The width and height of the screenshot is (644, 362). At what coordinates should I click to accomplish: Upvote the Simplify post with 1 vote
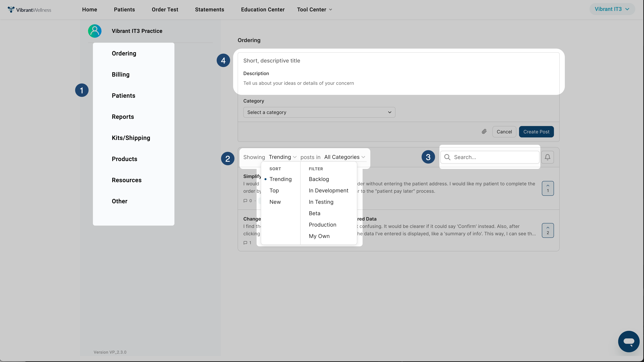click(x=548, y=188)
